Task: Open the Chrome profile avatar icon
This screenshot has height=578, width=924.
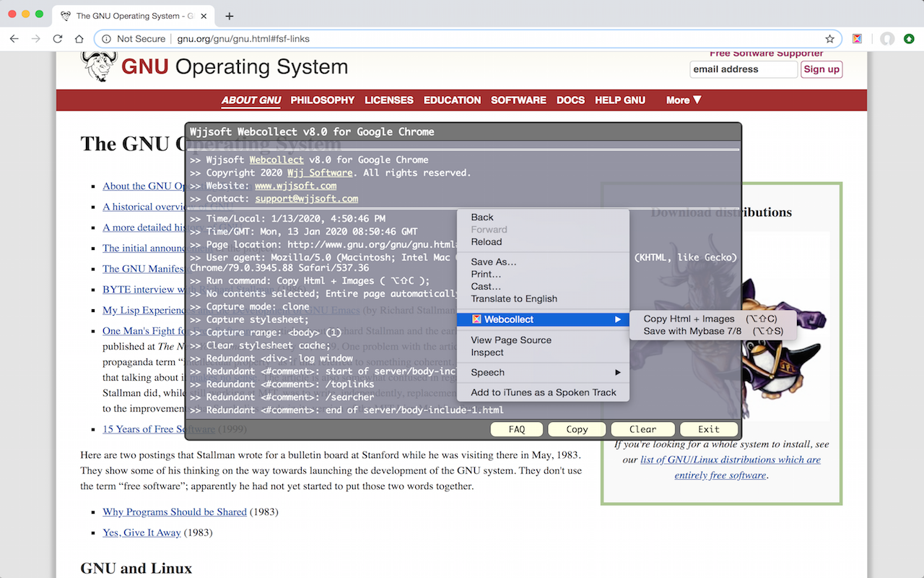Action: (x=887, y=39)
